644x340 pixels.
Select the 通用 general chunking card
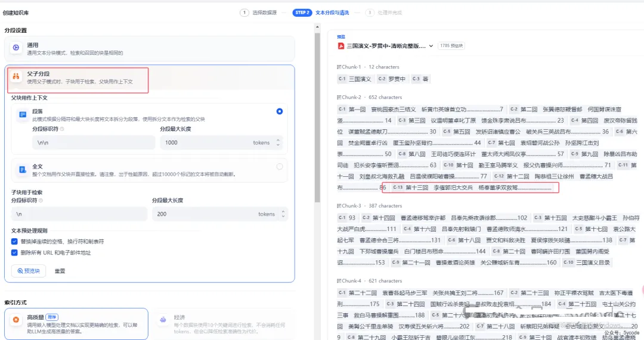[150, 48]
